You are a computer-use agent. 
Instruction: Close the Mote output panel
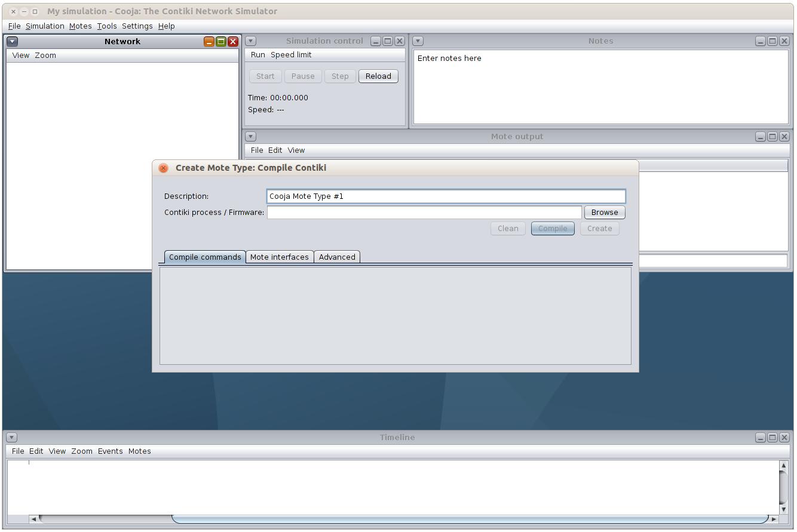tap(784, 137)
